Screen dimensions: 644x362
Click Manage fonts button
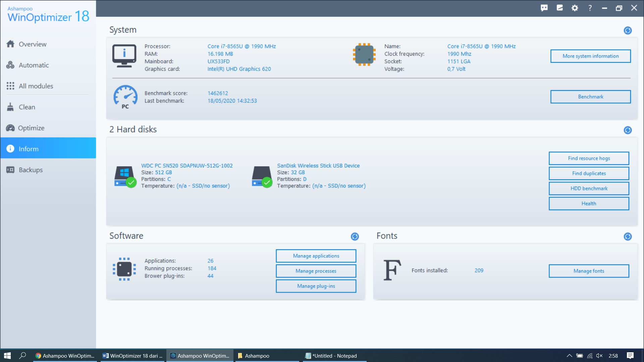[589, 271]
